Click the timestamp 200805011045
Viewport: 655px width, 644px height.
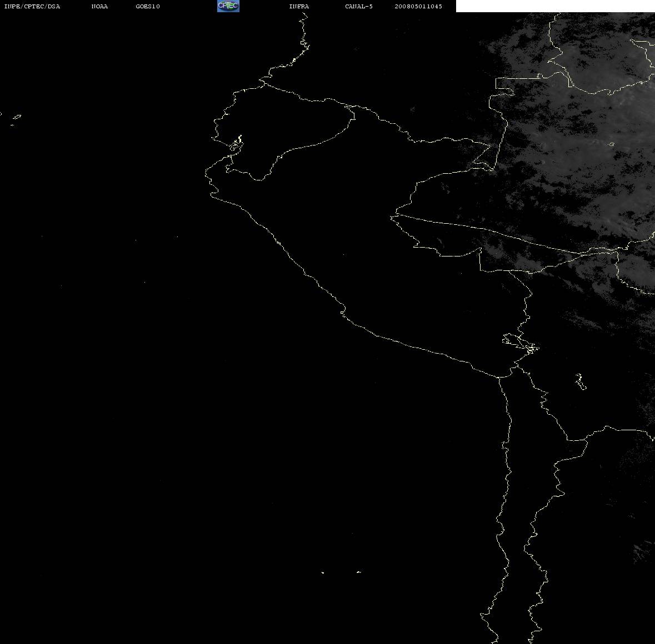[418, 6]
